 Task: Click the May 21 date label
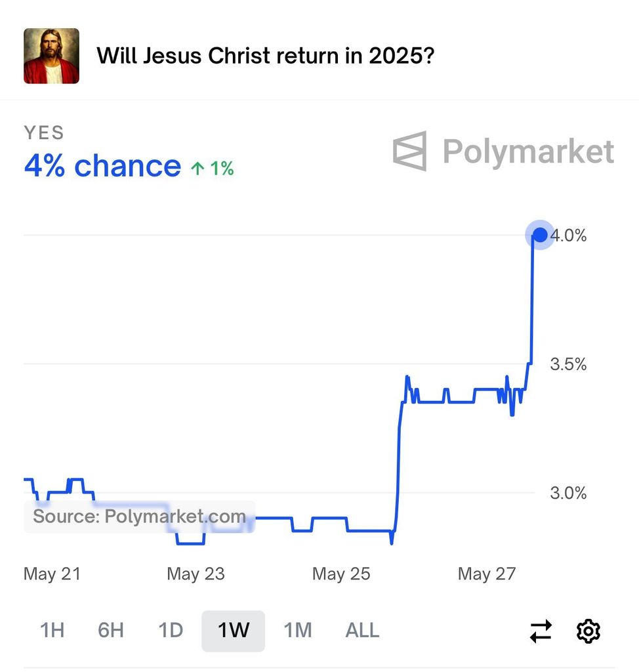pyautogui.click(x=52, y=574)
